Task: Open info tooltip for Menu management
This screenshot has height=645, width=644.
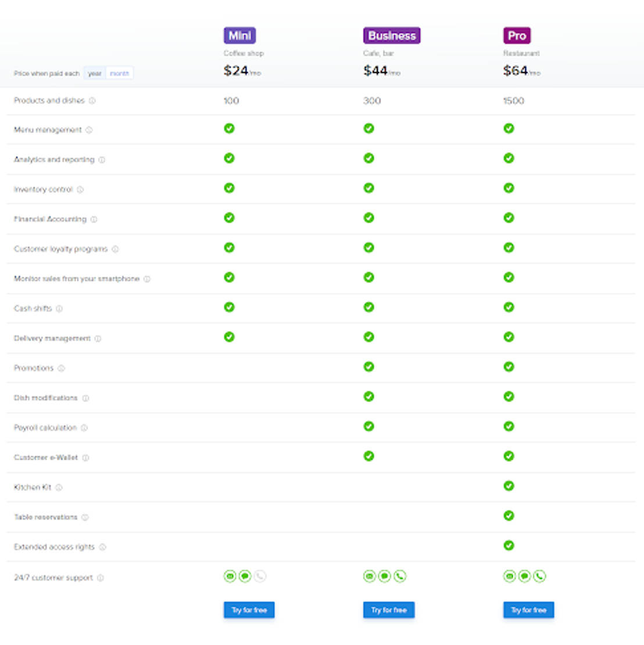Action: point(89,130)
